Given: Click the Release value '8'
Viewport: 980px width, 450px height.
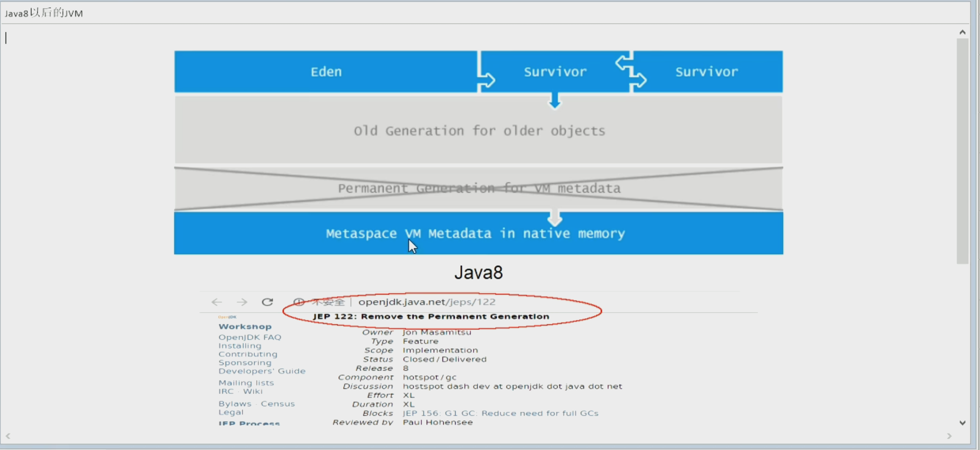Looking at the screenshot, I should [x=406, y=368].
